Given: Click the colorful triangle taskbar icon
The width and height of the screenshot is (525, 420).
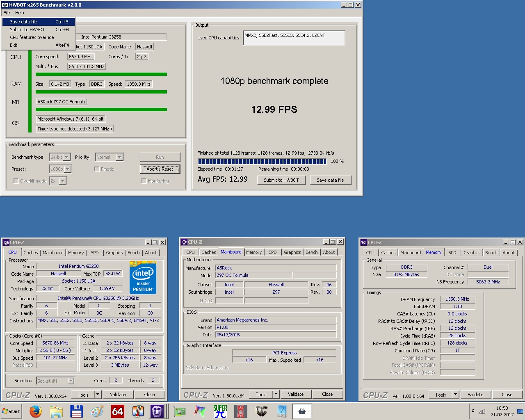Looking at the screenshot, I should point(200,411).
